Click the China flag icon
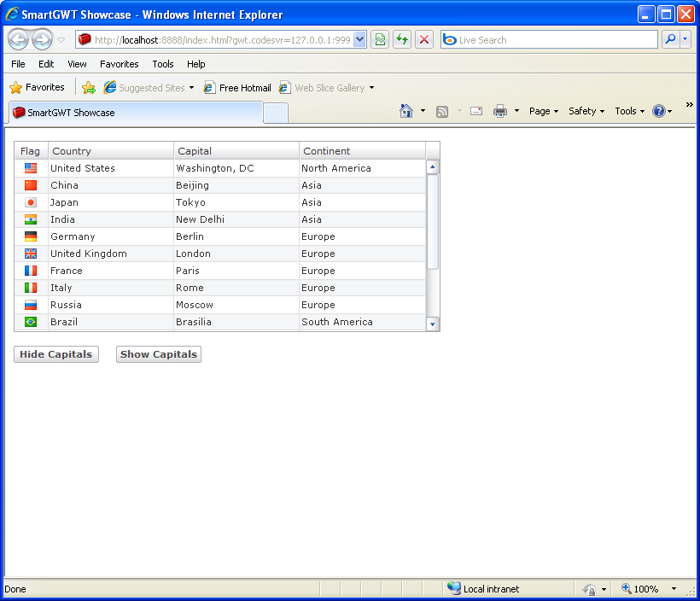Image resolution: width=700 pixels, height=601 pixels. [31, 185]
